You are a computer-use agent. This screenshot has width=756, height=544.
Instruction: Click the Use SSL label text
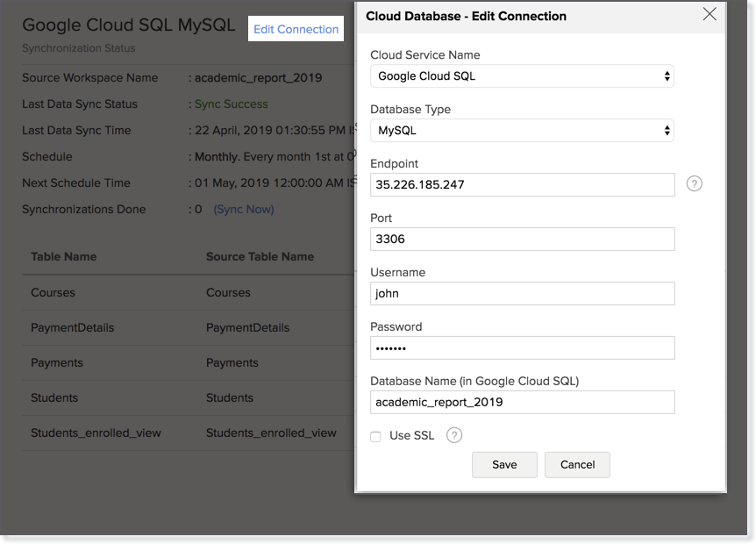click(x=411, y=435)
